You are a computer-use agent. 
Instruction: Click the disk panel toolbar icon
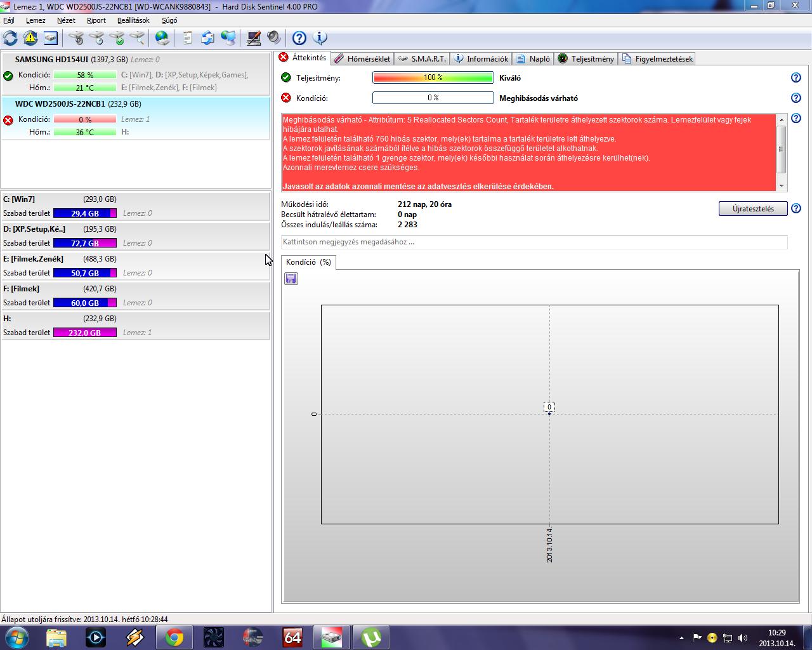tap(51, 38)
